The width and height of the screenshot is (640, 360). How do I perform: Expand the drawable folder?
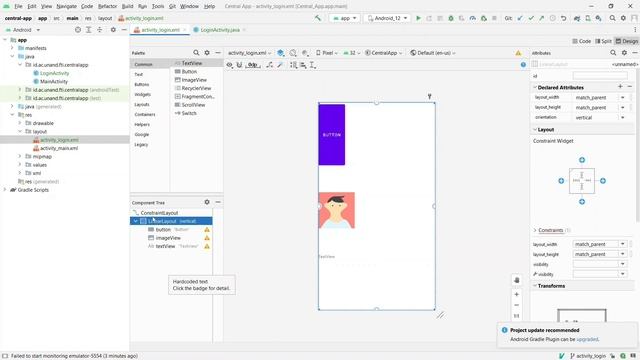(x=20, y=123)
